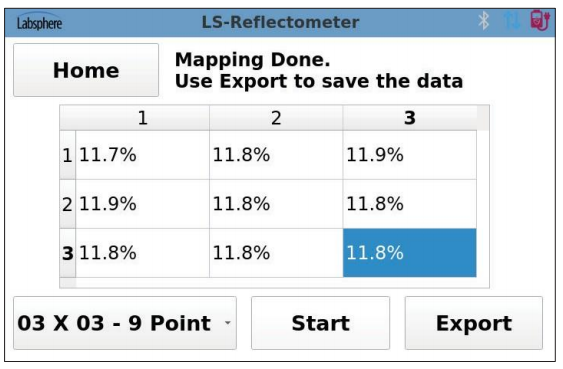Click the Bluetooth status icon
The width and height of the screenshot is (563, 369).
tap(484, 21)
